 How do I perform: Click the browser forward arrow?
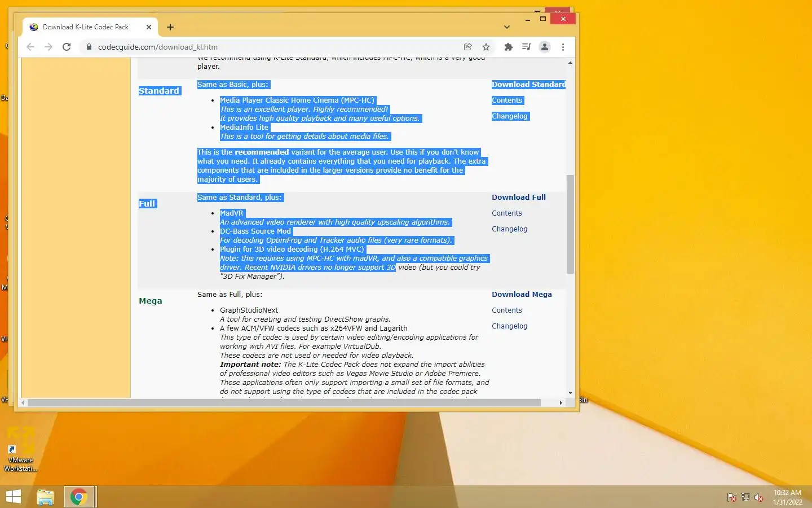tap(48, 47)
